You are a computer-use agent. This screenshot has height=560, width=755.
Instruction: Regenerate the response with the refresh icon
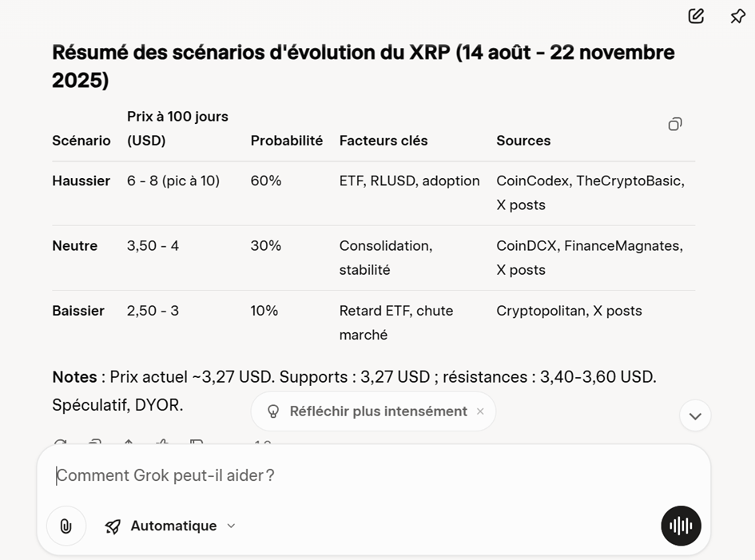tap(60, 443)
